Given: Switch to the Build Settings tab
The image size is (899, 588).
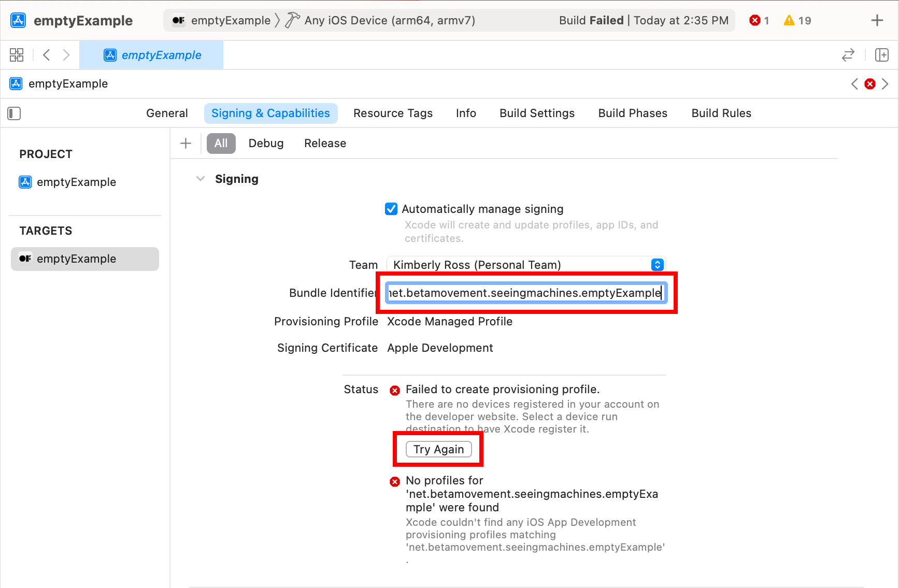Looking at the screenshot, I should [537, 113].
